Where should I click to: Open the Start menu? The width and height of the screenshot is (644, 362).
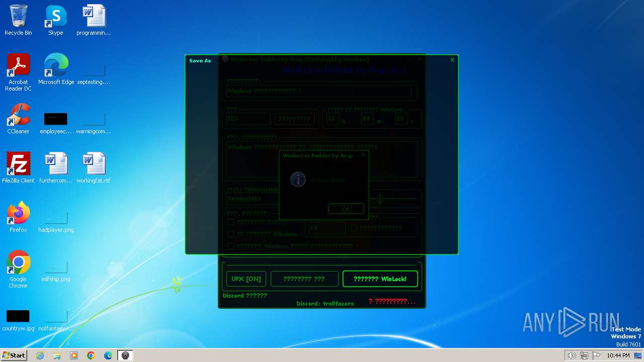[x=14, y=355]
